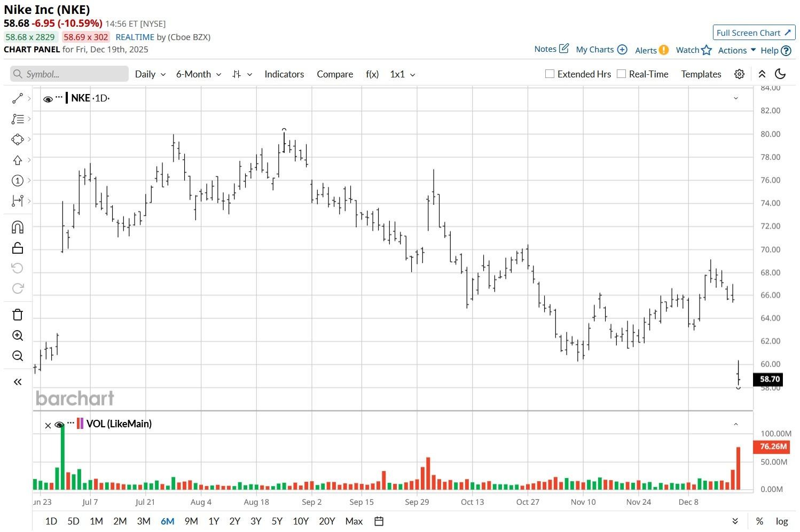The width and height of the screenshot is (800, 532).
Task: Open Notes for NKE
Action: click(551, 49)
